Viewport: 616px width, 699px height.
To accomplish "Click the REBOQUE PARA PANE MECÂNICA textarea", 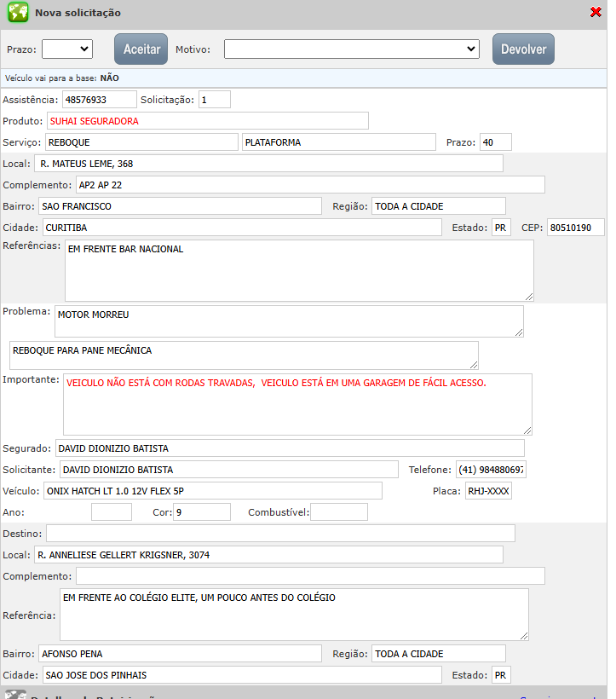I will tap(244, 355).
